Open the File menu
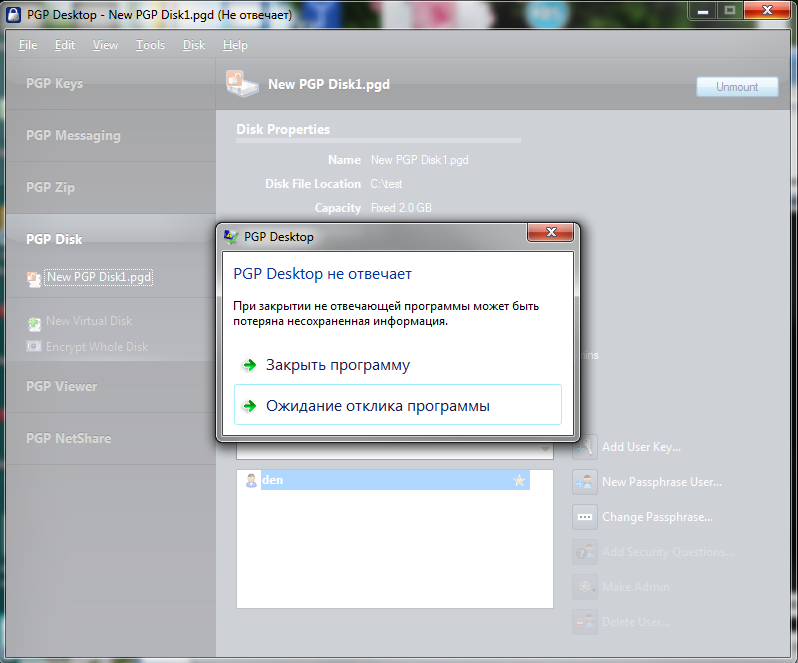 [28, 45]
